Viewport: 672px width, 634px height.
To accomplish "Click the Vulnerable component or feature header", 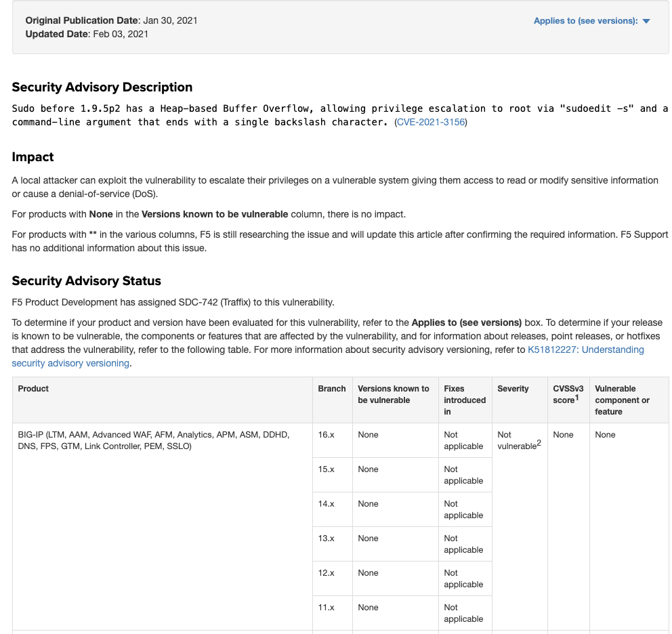I will [x=629, y=400].
